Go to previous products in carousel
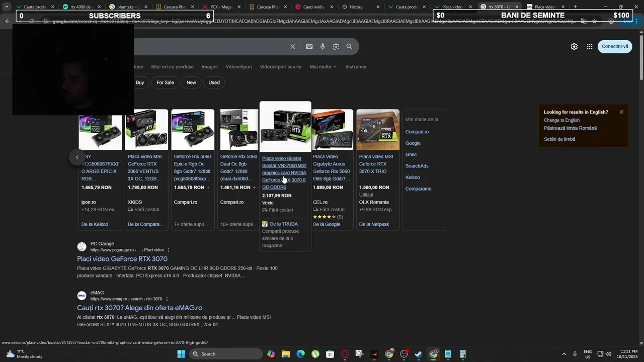Viewport: 644px width, 362px height. click(x=77, y=157)
